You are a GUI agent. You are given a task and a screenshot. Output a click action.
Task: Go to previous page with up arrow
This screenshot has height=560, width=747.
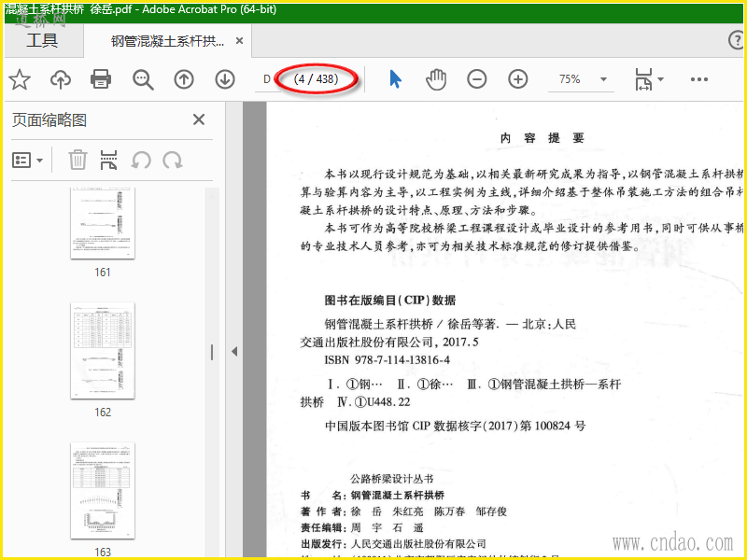184,79
